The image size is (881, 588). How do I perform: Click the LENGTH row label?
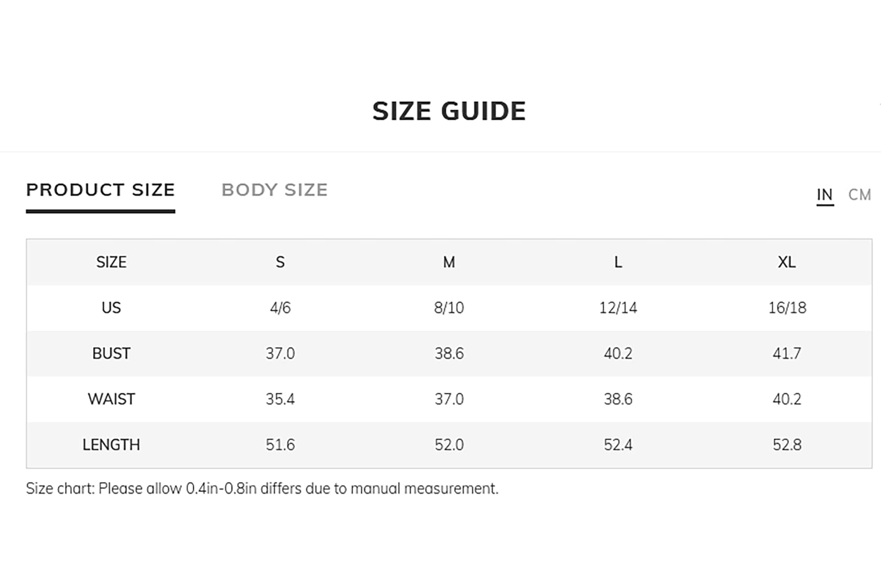[111, 445]
